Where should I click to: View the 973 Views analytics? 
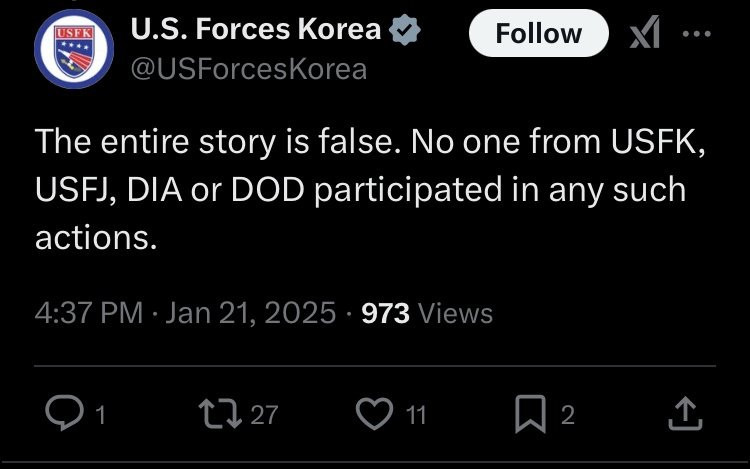[x=427, y=313]
